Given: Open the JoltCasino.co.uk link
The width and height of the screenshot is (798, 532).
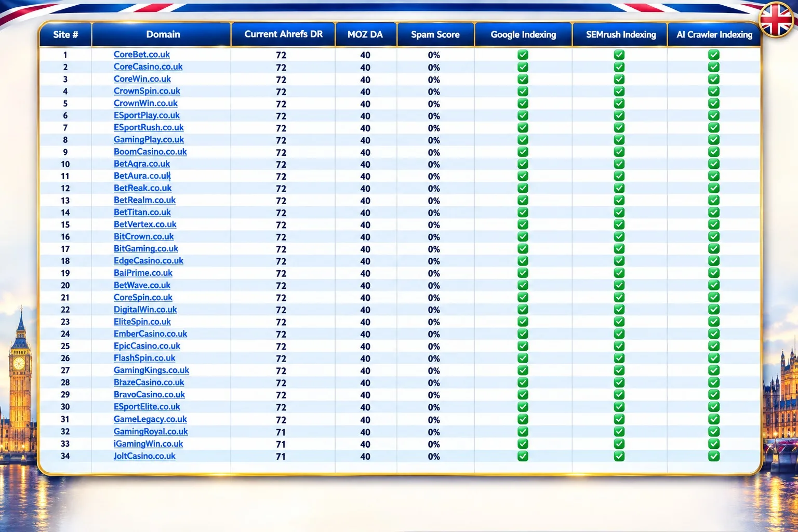Looking at the screenshot, I should (x=144, y=456).
